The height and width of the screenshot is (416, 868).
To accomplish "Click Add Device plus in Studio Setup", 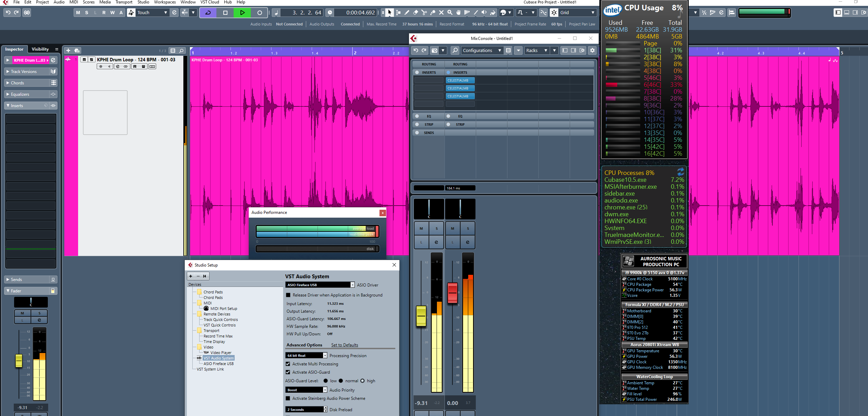I will pos(191,276).
